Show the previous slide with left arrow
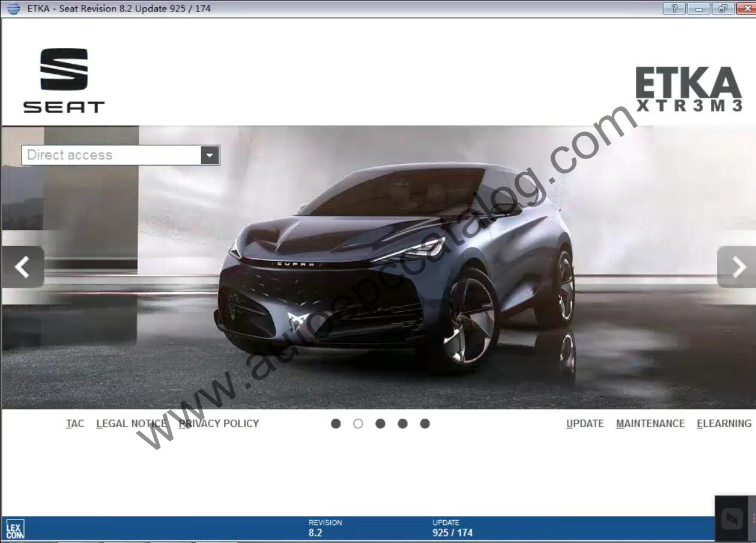Image resolution: width=756 pixels, height=543 pixels. 22,267
